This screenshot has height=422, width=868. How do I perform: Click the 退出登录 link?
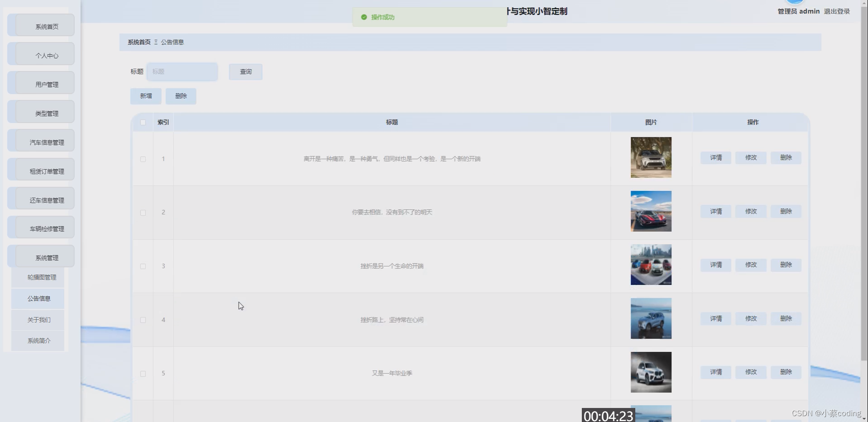(837, 11)
